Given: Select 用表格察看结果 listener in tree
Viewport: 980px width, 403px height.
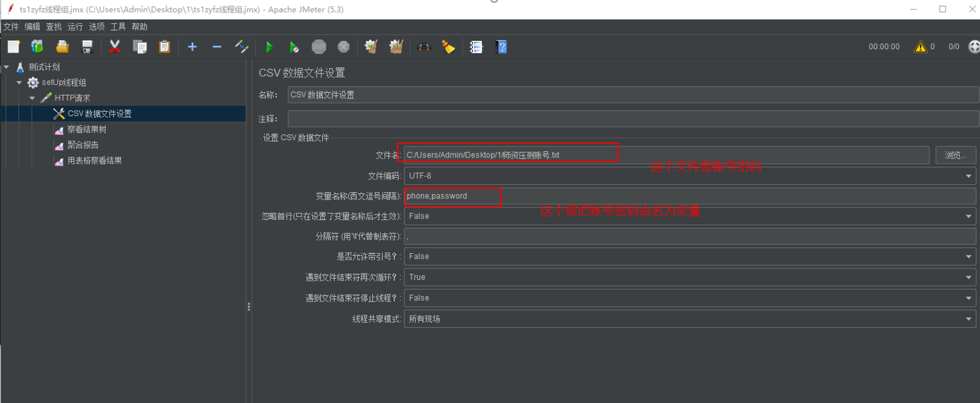Looking at the screenshot, I should coord(95,160).
